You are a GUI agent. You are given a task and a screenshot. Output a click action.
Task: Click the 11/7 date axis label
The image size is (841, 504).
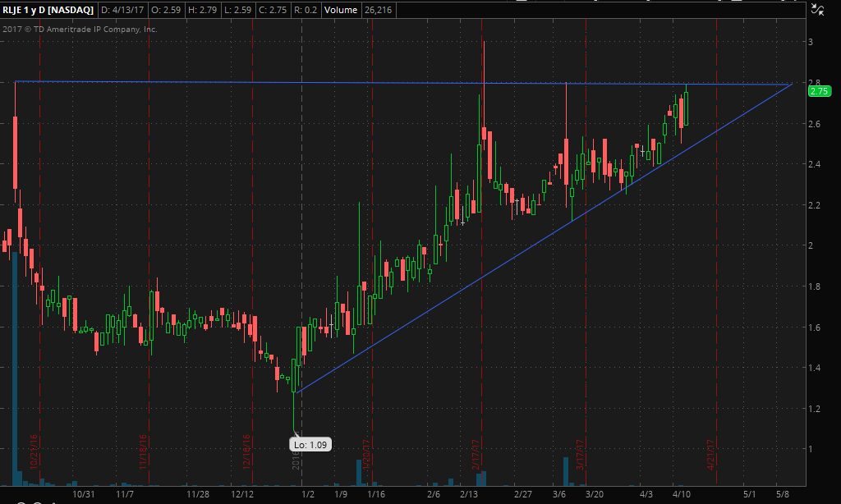(x=125, y=494)
